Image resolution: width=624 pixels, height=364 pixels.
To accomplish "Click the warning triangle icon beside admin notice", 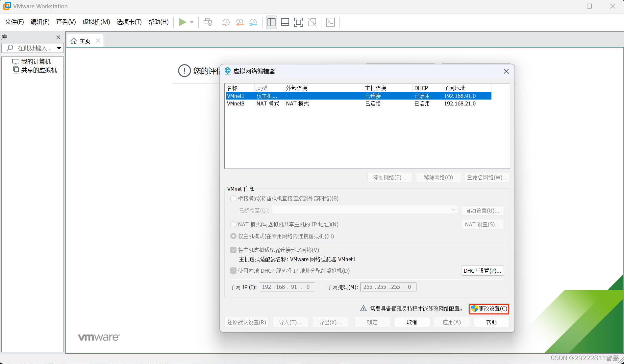I will point(363,308).
